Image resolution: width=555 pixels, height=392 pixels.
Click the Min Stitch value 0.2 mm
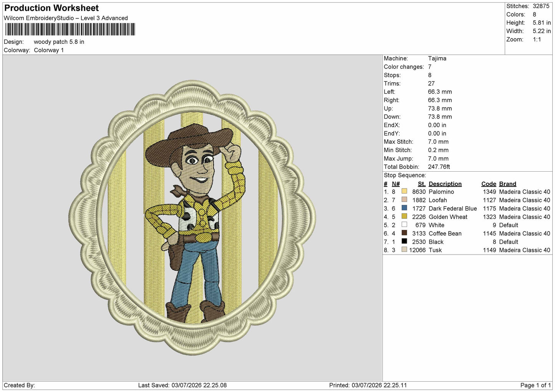click(438, 150)
